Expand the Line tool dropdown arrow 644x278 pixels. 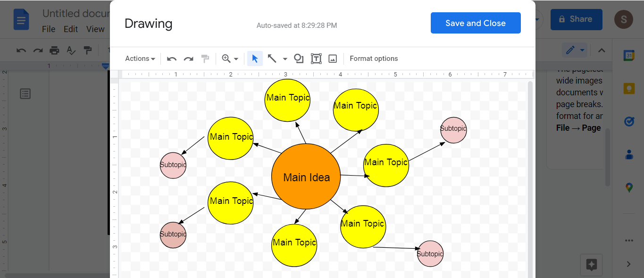[x=284, y=58]
